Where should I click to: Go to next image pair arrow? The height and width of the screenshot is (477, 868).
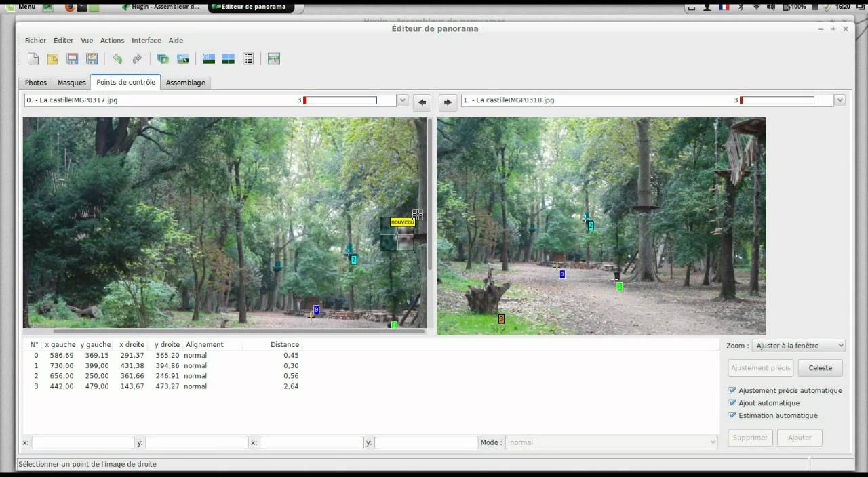pos(448,102)
